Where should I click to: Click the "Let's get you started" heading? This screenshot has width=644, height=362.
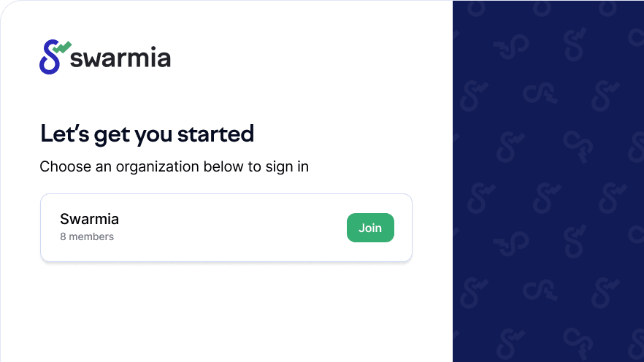147,134
